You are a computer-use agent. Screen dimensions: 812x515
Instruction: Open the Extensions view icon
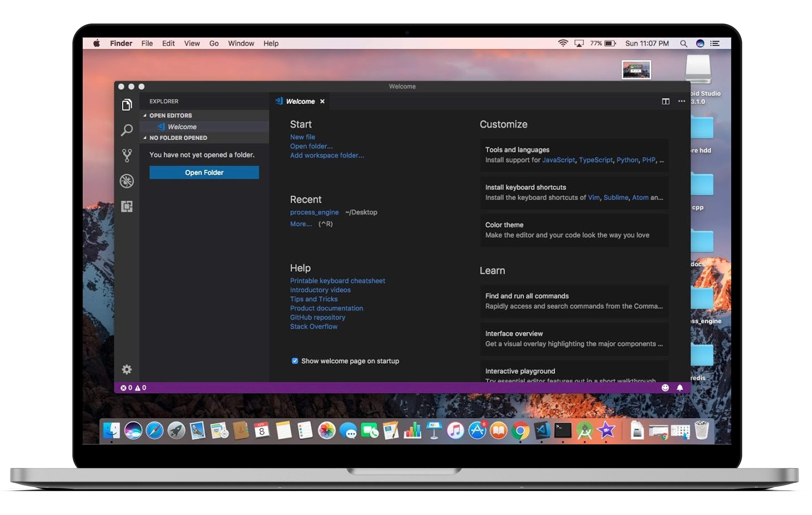click(x=127, y=207)
